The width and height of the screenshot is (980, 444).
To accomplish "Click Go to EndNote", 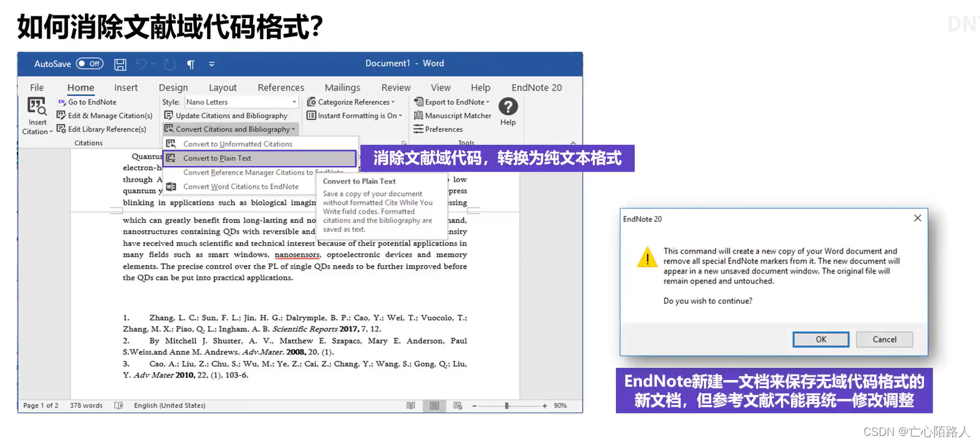I will (x=87, y=102).
